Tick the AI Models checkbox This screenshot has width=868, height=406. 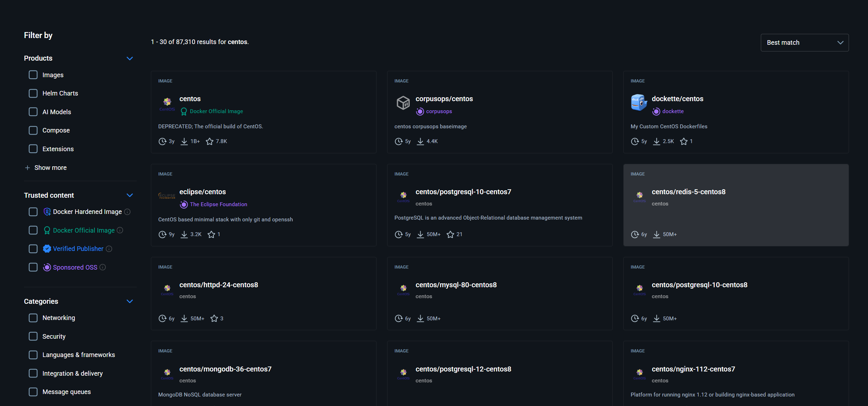click(33, 112)
